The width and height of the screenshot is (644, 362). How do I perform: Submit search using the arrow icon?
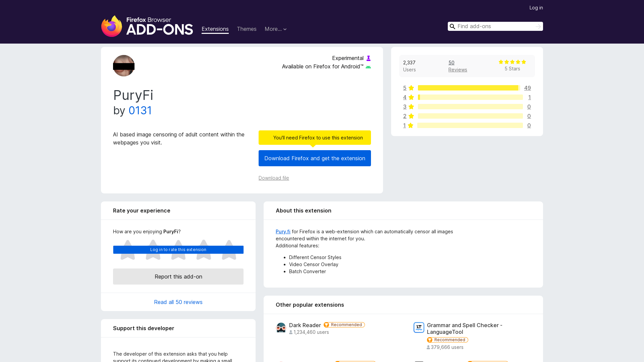[538, 26]
